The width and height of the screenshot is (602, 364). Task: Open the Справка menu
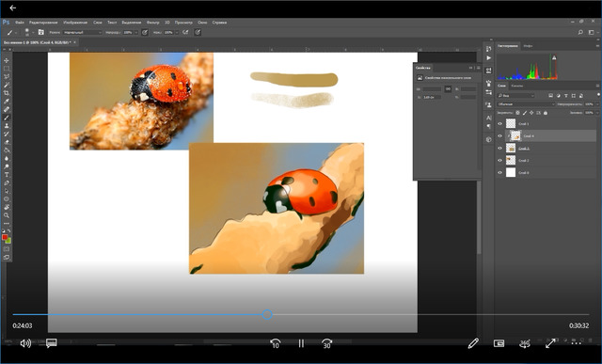coord(219,23)
